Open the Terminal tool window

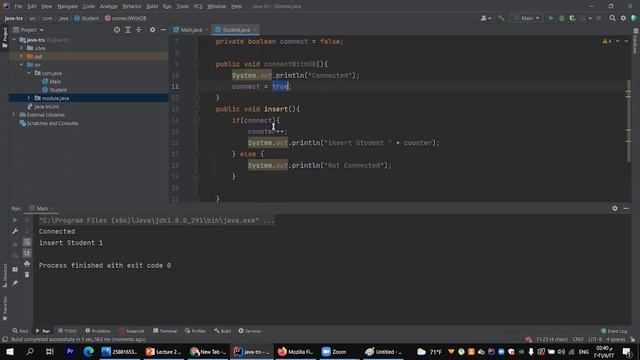pyautogui.click(x=165, y=331)
